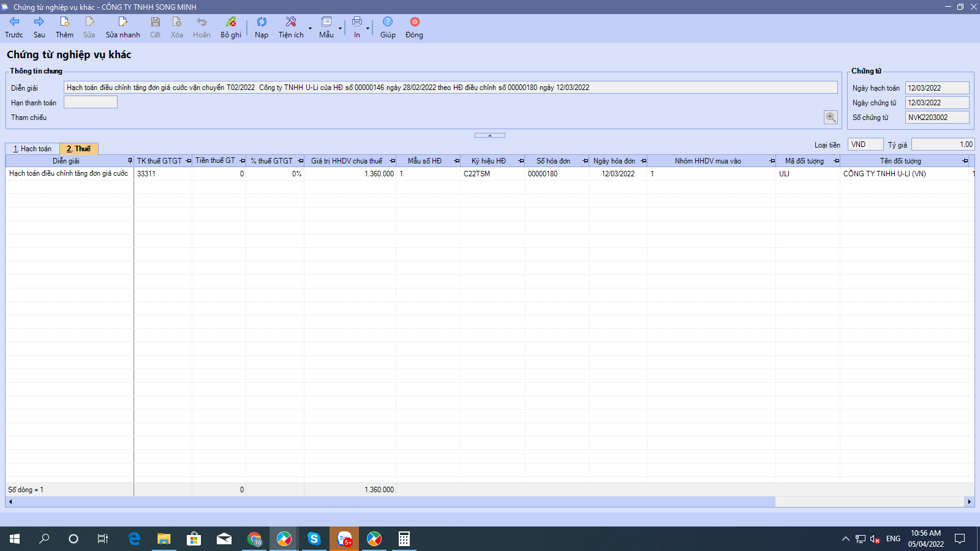Expand In print dropdown arrow
This screenshot has width=980, height=551.
point(368,28)
